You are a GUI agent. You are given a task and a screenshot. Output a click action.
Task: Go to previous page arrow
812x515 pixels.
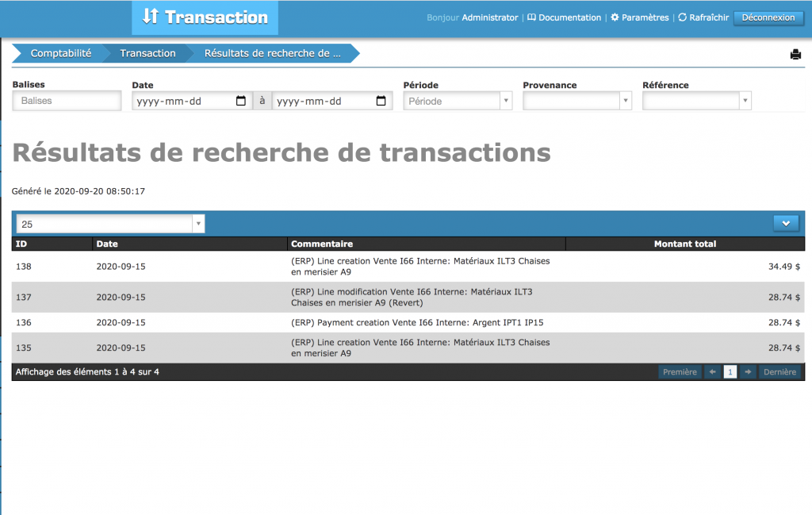pos(712,371)
